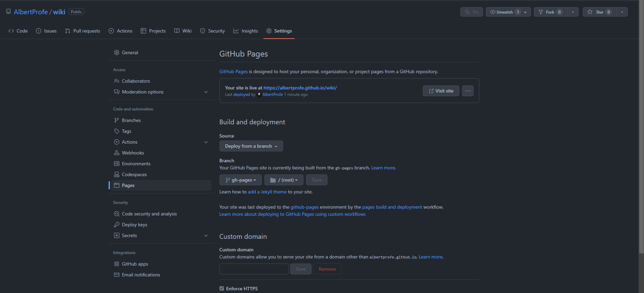Open Unwatch dropdown arrow

pyautogui.click(x=525, y=12)
